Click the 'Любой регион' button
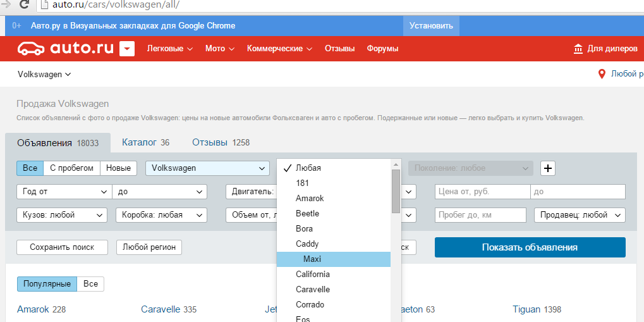 149,247
